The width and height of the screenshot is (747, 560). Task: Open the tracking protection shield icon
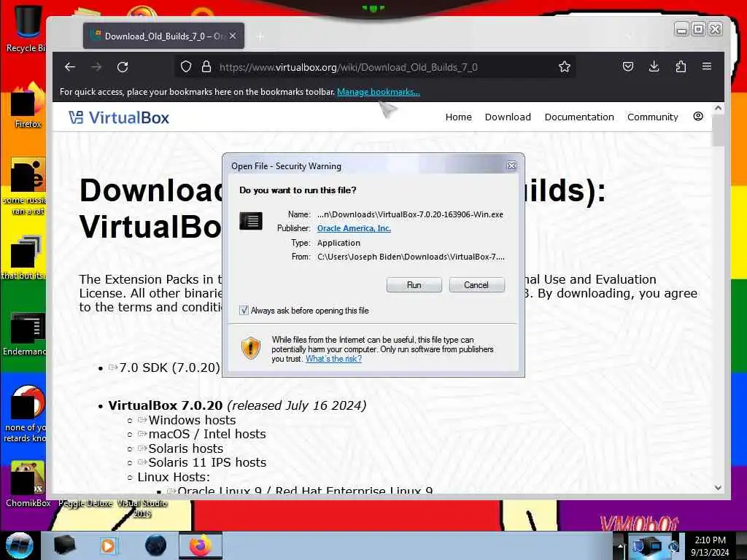tap(186, 66)
